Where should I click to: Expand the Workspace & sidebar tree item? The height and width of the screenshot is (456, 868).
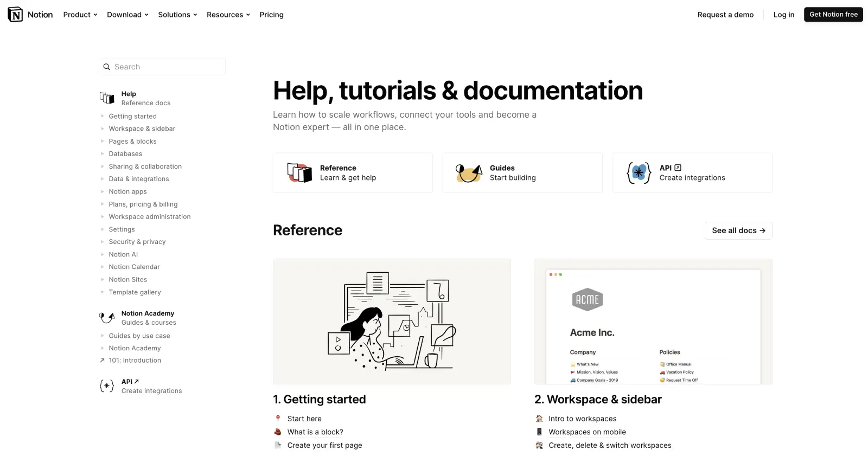pyautogui.click(x=102, y=129)
